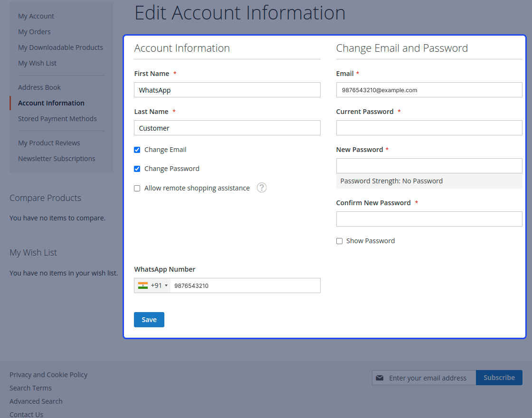This screenshot has width=532, height=418.
Task: Open My Product Reviews
Action: (x=49, y=143)
